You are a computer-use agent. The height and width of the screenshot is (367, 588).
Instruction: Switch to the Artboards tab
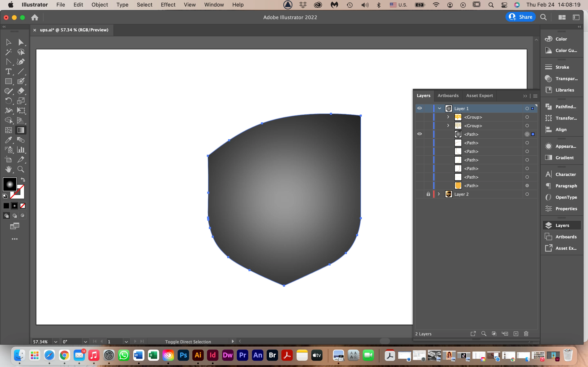[x=448, y=96]
